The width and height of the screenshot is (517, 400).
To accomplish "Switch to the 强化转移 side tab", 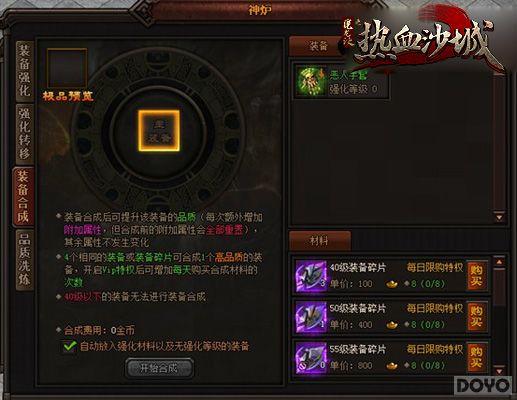I will 24,134.
